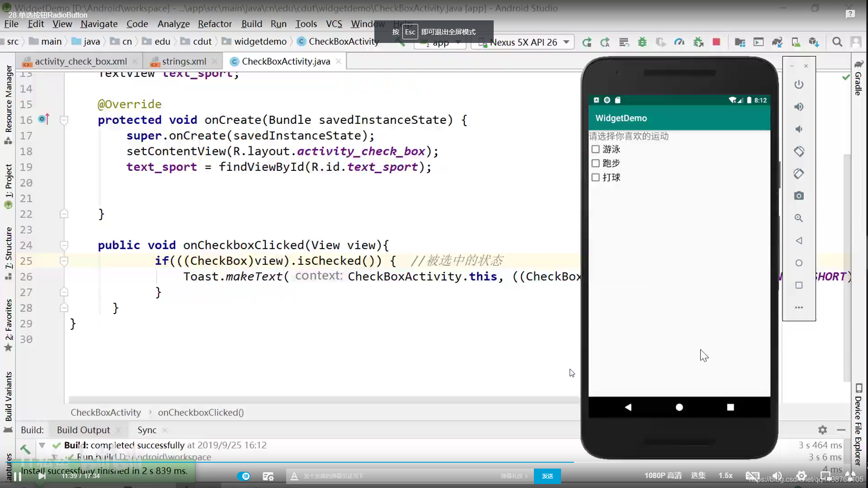Click the Analyze menu item

[x=174, y=24]
